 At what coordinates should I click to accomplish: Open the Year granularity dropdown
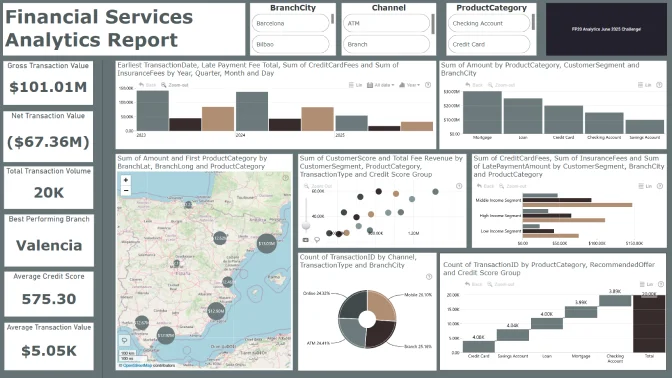pos(409,85)
